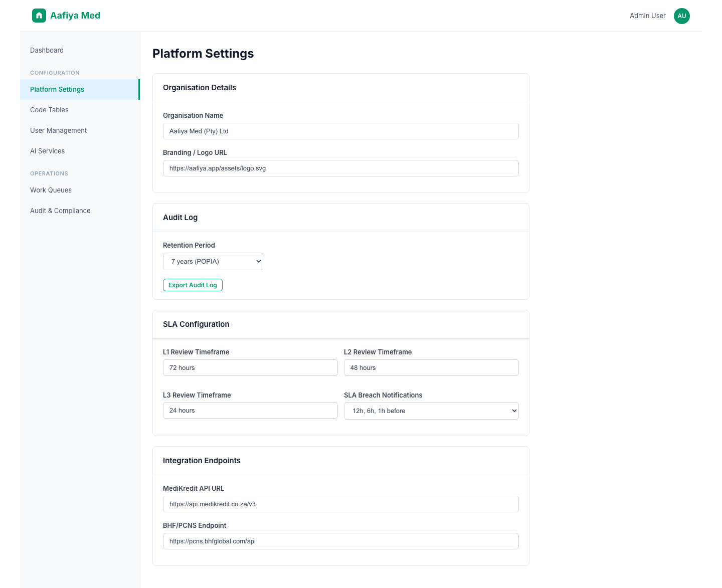The width and height of the screenshot is (722, 588).
Task: Go to Audit & Compliance
Action: (80, 211)
